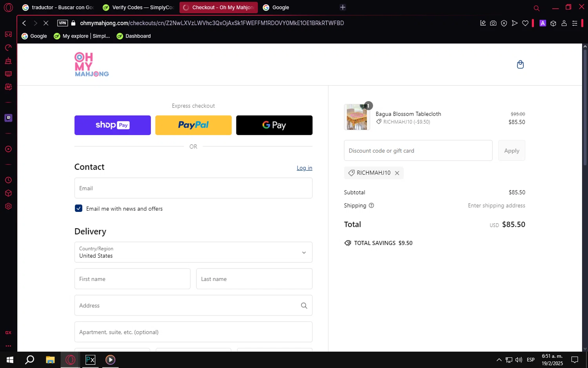The width and height of the screenshot is (588, 368).
Task: Click the Oh My Mahjong logo
Action: point(91,64)
